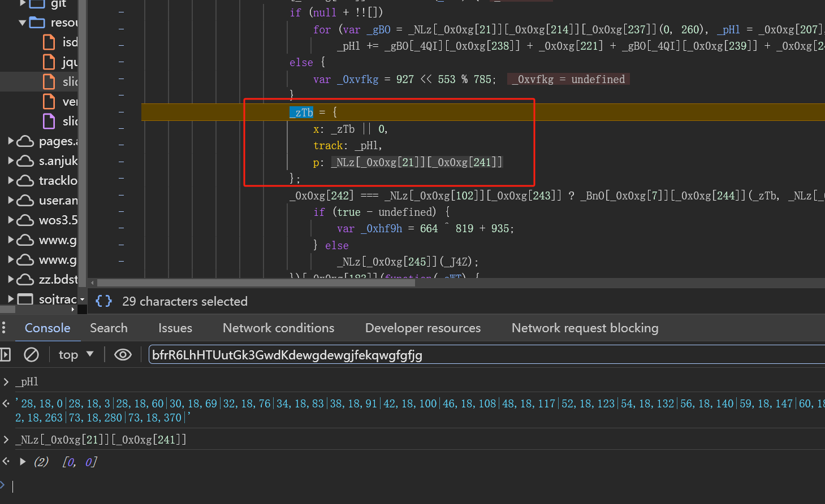Switch to the Search tab

click(x=109, y=328)
